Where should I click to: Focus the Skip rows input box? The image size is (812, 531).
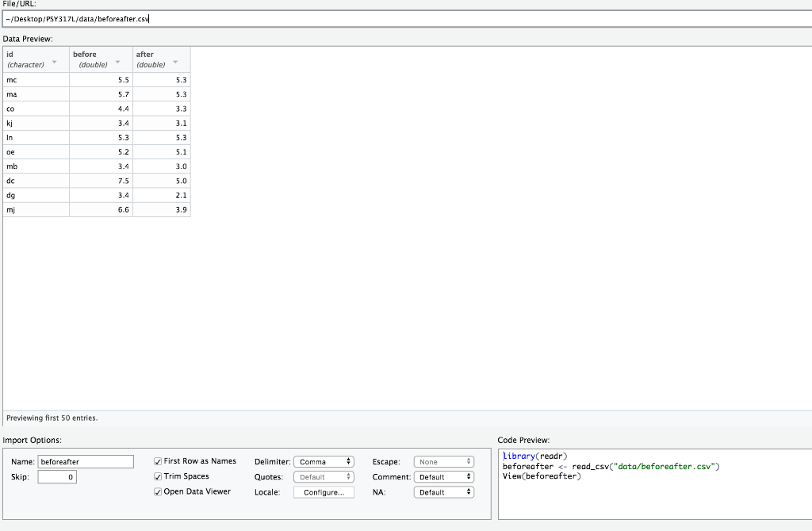pyautogui.click(x=56, y=477)
